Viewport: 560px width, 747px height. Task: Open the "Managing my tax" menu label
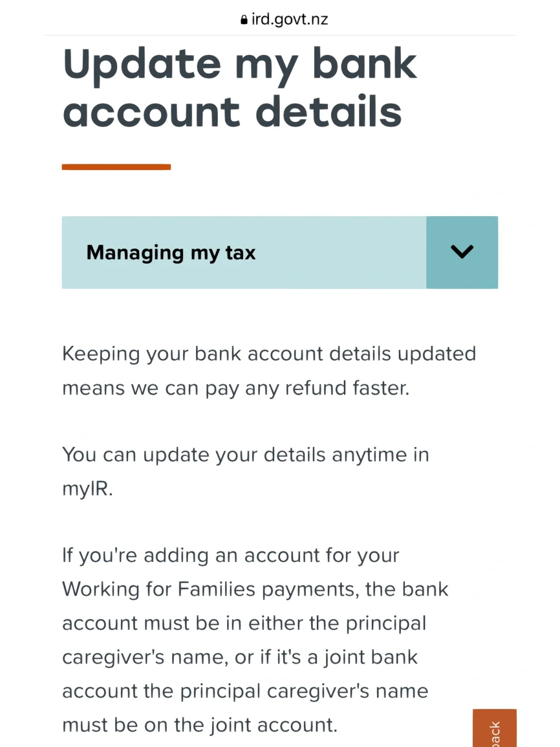tap(171, 252)
